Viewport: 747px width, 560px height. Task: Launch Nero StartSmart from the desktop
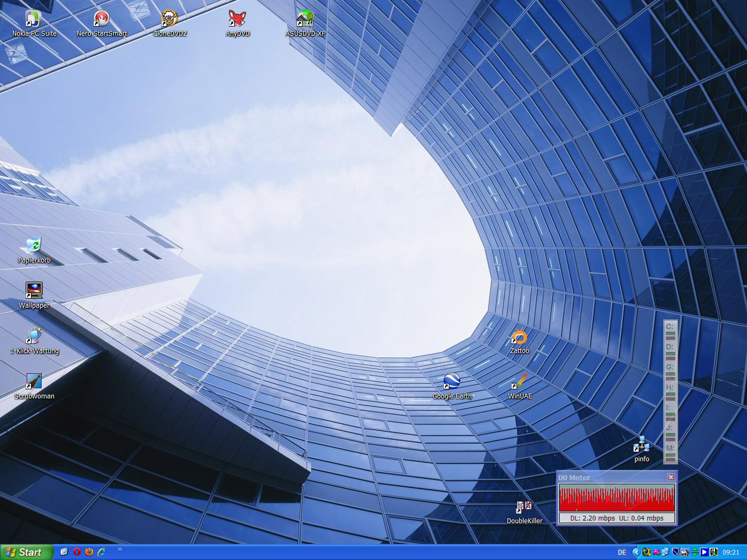point(101,19)
